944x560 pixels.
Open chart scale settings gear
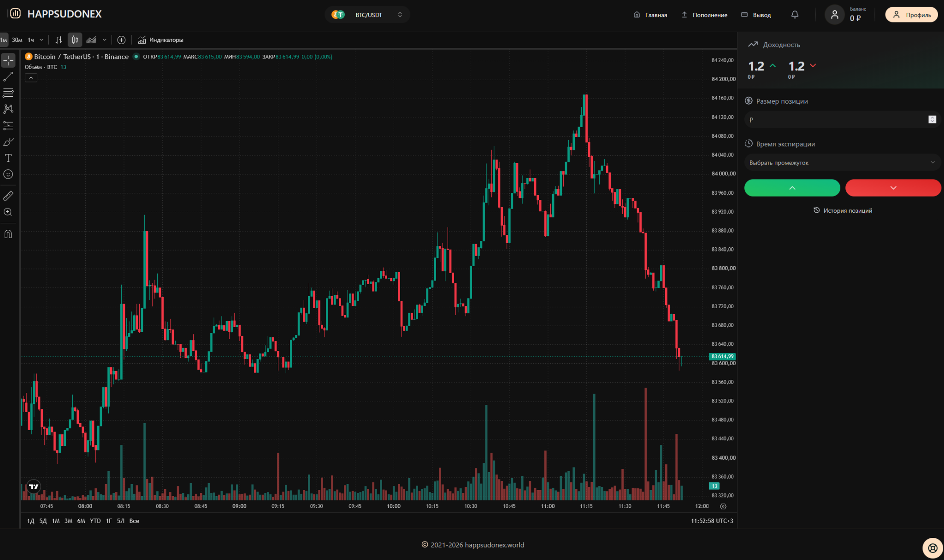pyautogui.click(x=723, y=506)
